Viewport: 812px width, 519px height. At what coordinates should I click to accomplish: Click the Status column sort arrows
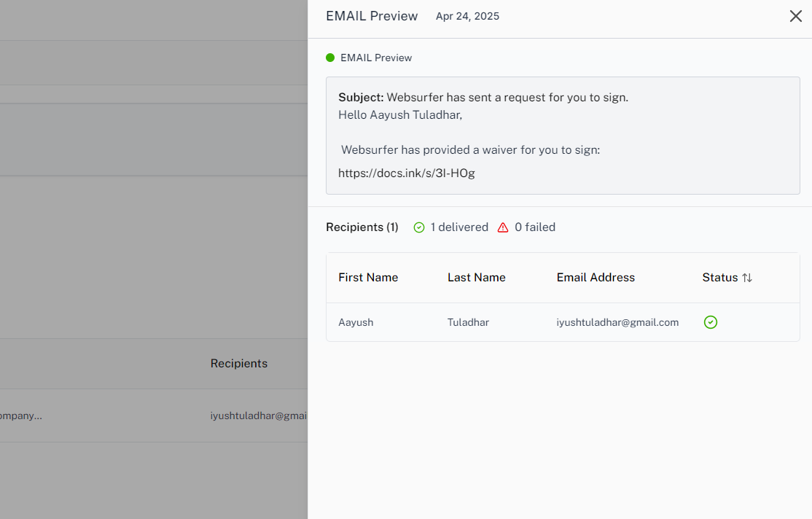(x=747, y=278)
